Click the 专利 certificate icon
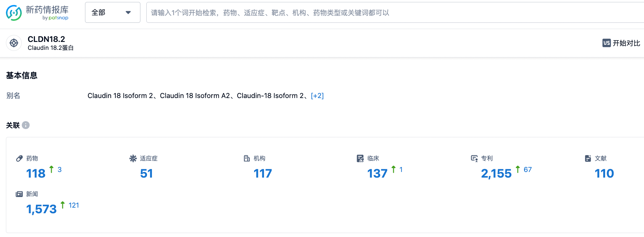The height and width of the screenshot is (237, 644). (x=474, y=158)
